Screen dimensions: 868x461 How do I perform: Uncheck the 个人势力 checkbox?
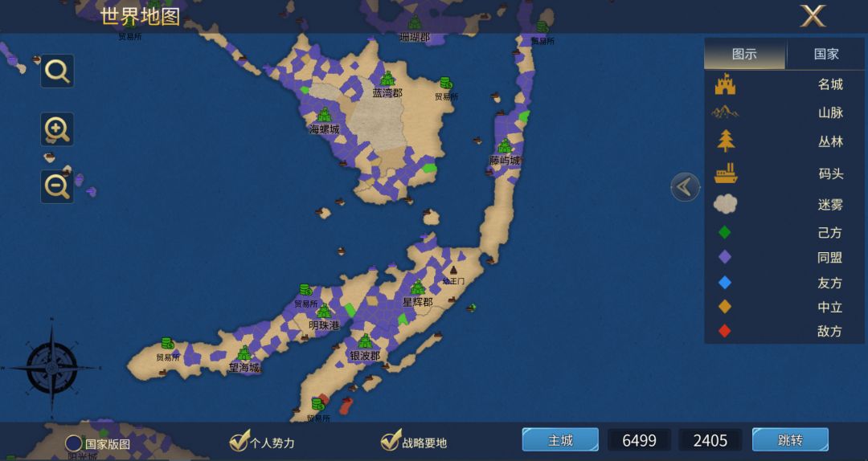(240, 442)
